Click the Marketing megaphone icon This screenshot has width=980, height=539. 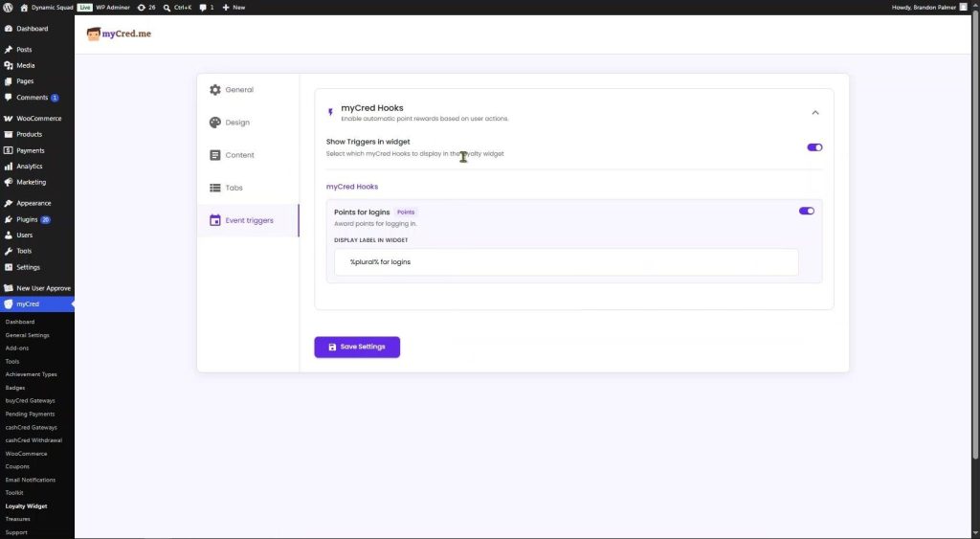click(x=8, y=182)
